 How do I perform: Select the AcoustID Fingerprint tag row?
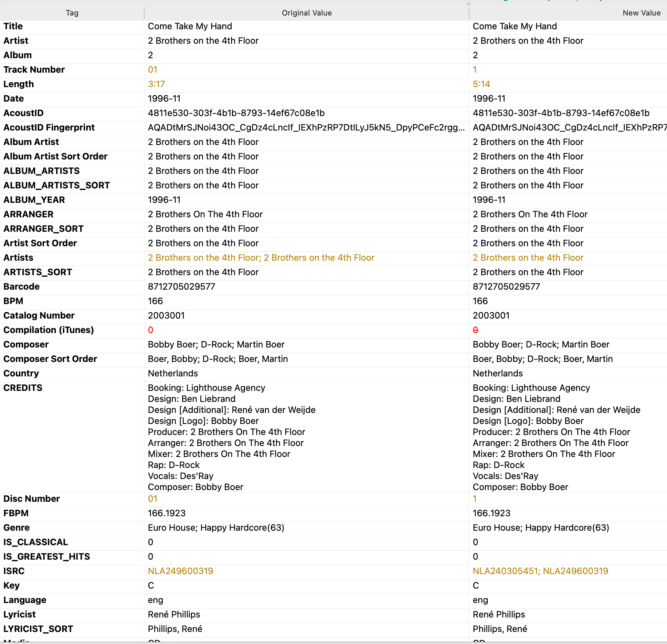tap(49, 127)
